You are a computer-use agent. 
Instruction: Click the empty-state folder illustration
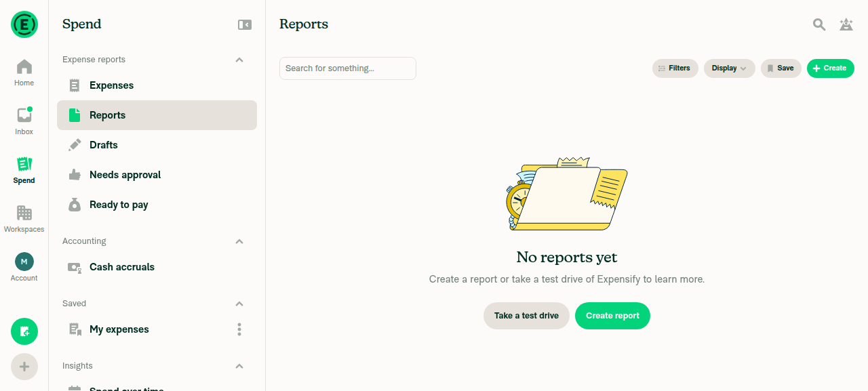pyautogui.click(x=567, y=194)
